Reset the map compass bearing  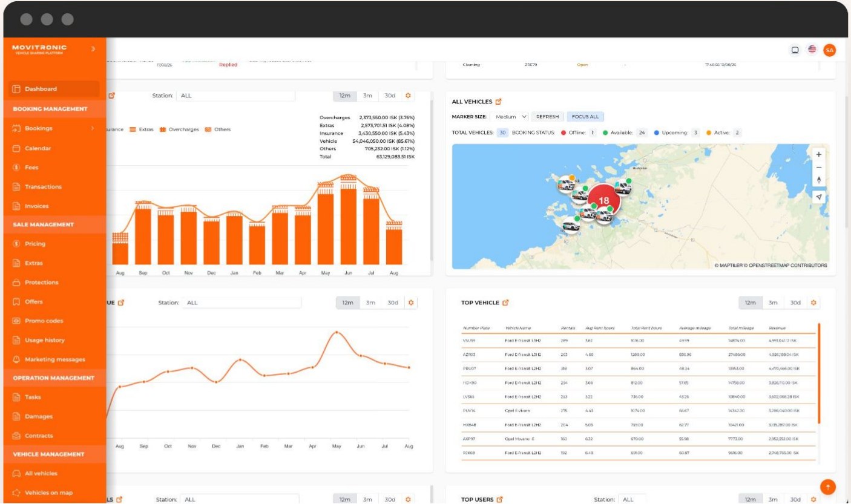[x=819, y=180]
